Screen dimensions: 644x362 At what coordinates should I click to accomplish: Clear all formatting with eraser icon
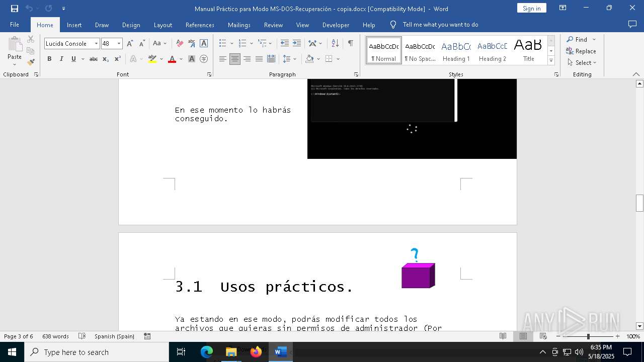180,44
